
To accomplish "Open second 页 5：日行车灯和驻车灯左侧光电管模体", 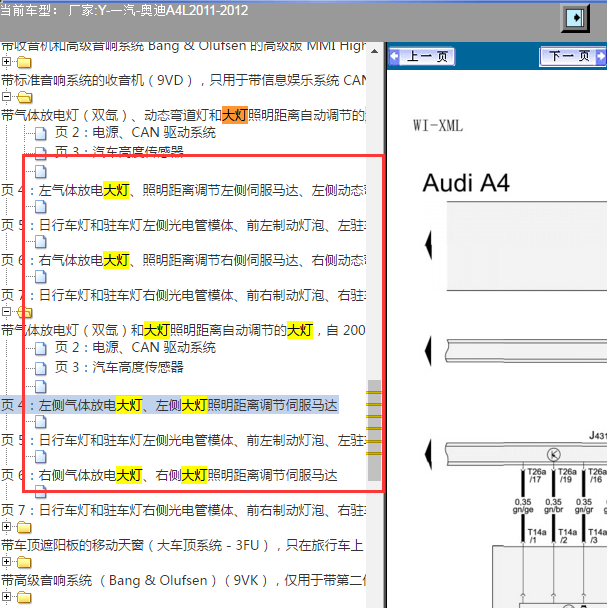I will click(x=183, y=440).
